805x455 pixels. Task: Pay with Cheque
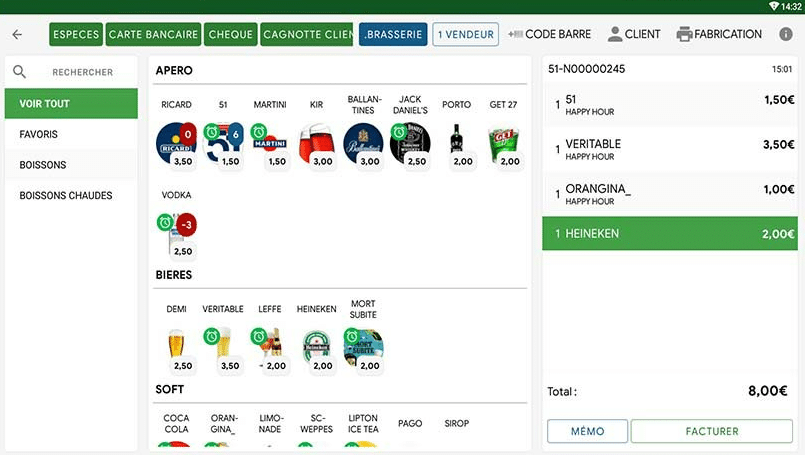[231, 34]
